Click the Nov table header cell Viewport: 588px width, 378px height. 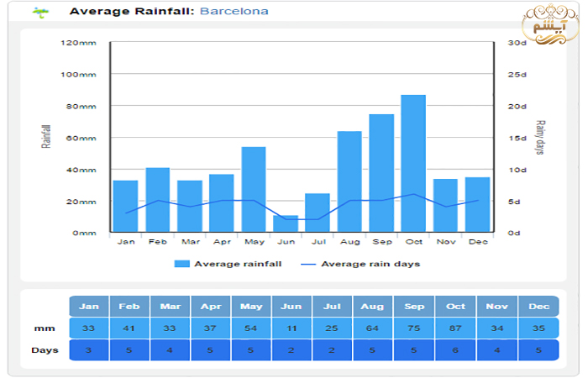[497, 307]
